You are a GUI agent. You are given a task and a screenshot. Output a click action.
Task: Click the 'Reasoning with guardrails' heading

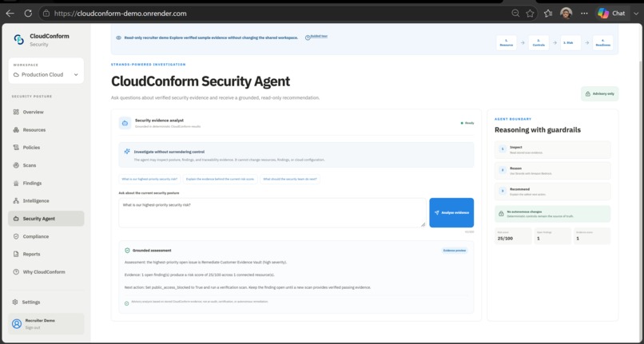pyautogui.click(x=538, y=130)
